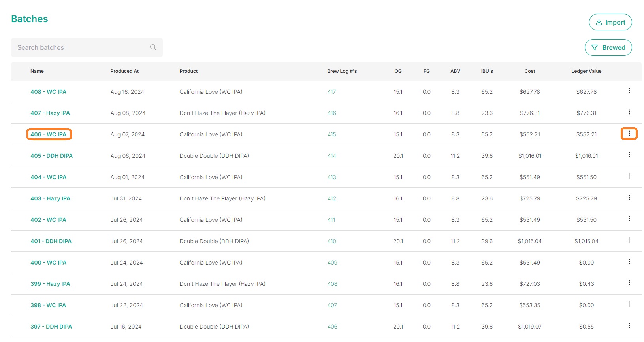Open the three-dot menu for 406 - WC IPA
Image resolution: width=644 pixels, height=342 pixels.
(629, 134)
